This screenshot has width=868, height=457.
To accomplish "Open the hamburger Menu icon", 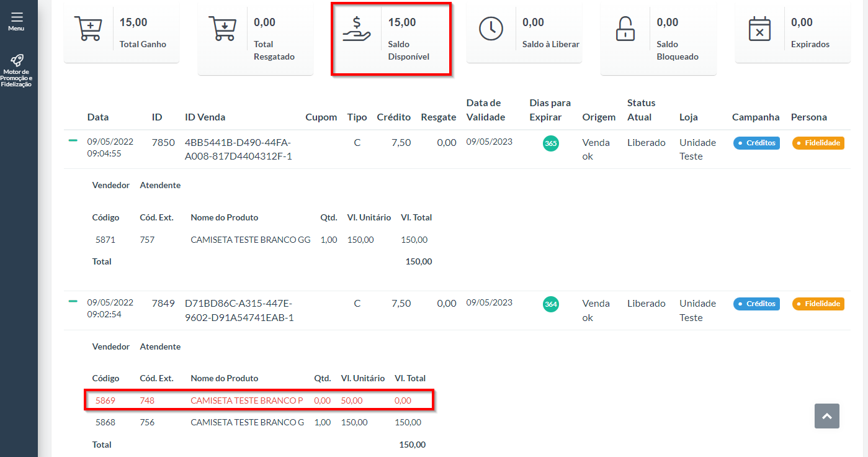I will point(17,17).
